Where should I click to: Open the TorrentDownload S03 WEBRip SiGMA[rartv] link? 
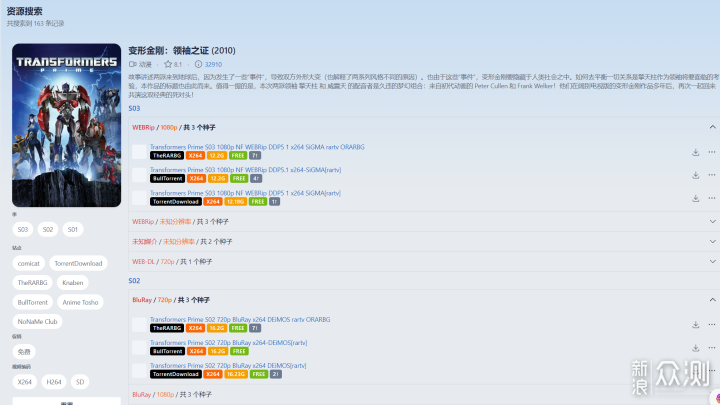click(x=245, y=193)
